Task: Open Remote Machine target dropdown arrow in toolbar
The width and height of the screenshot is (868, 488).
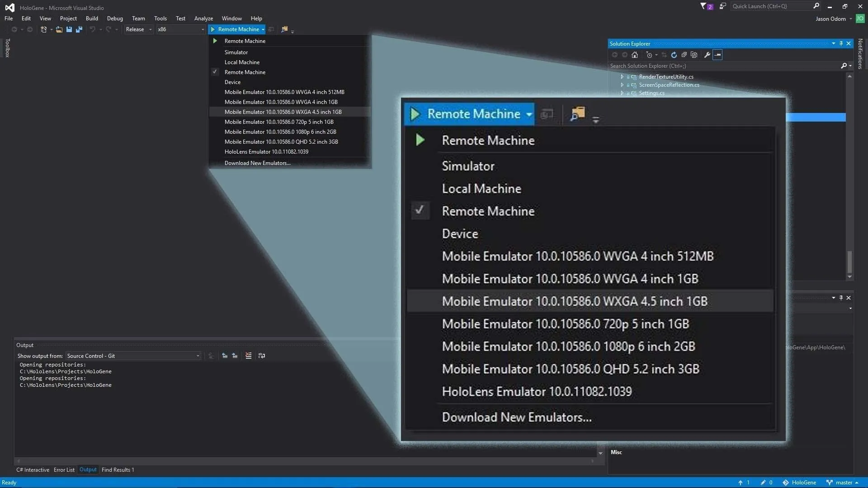Action: [263, 30]
